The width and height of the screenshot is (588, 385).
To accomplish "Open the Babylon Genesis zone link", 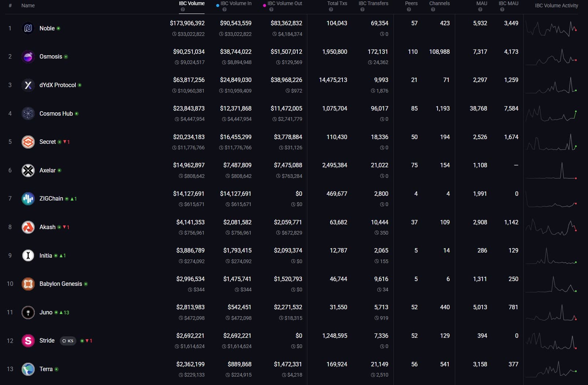I will (x=61, y=284).
